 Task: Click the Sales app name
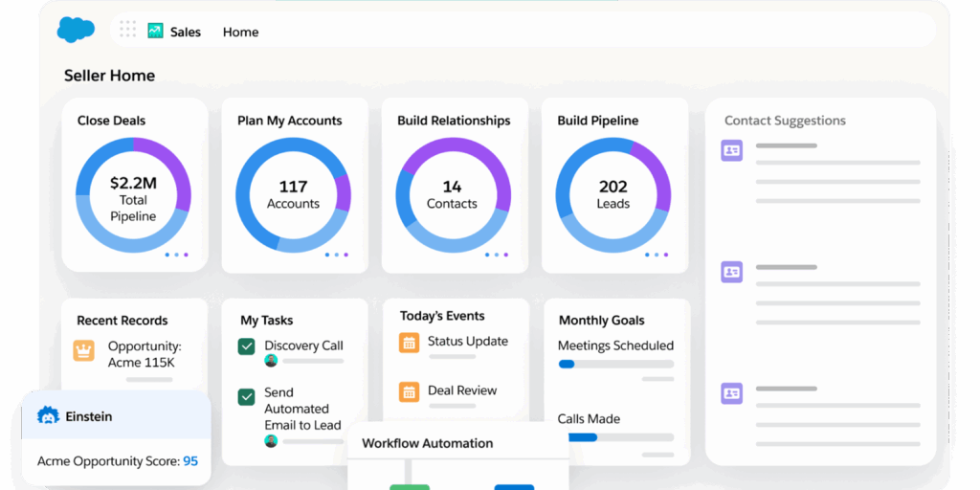coord(186,32)
